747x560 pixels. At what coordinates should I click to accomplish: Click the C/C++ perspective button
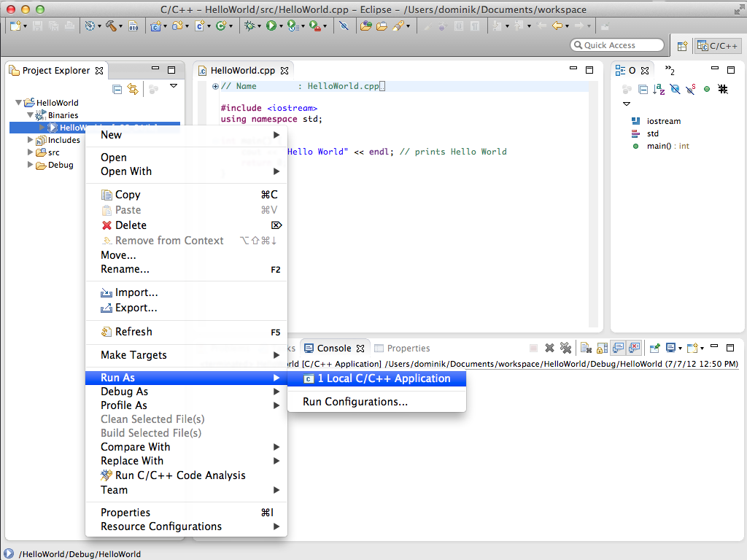[718, 46]
